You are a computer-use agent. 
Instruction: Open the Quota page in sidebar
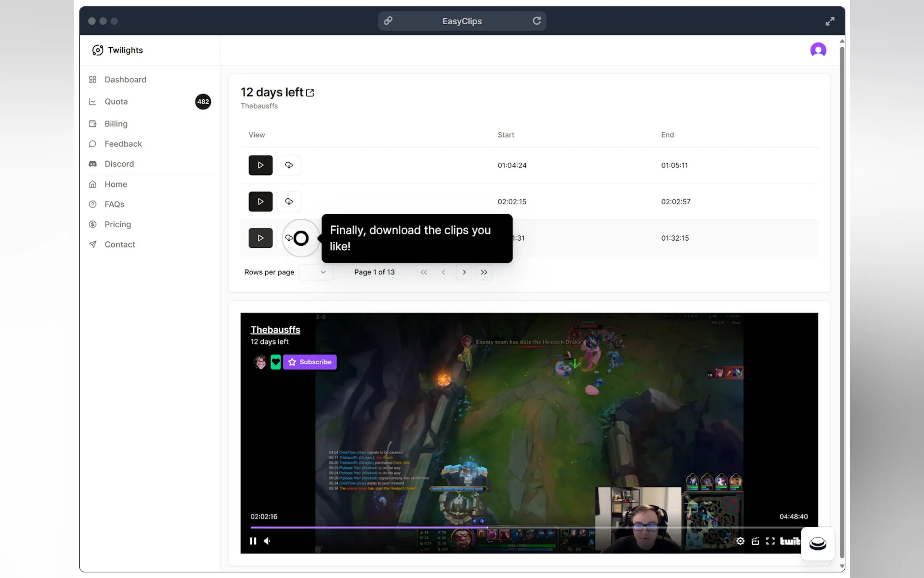pos(116,102)
